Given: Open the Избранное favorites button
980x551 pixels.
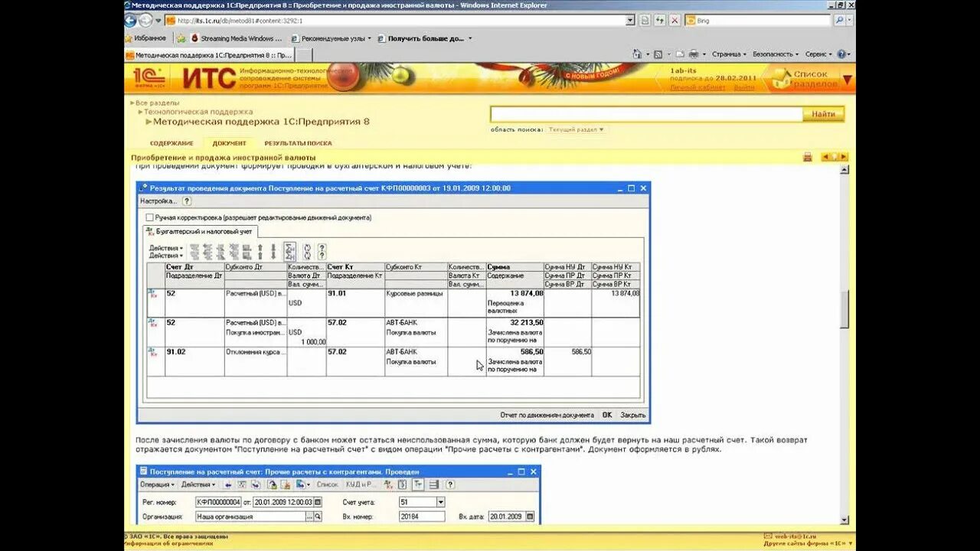Looking at the screenshot, I should [x=145, y=38].
